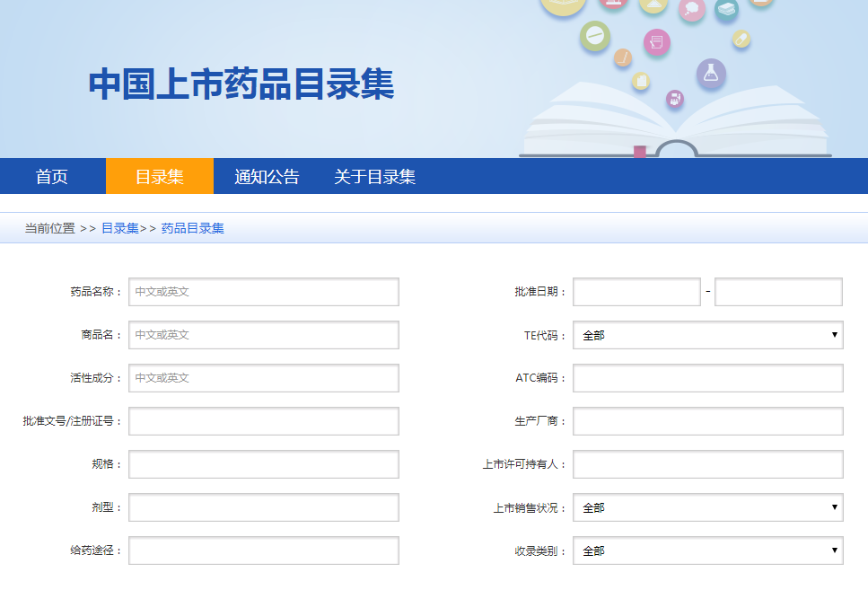Click the small purple people icon in banner
This screenshot has height=590, width=868.
[x=675, y=99]
